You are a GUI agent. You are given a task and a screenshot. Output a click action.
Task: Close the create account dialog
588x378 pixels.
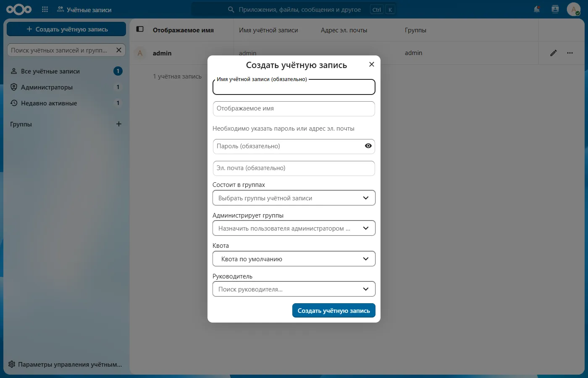[x=371, y=64]
